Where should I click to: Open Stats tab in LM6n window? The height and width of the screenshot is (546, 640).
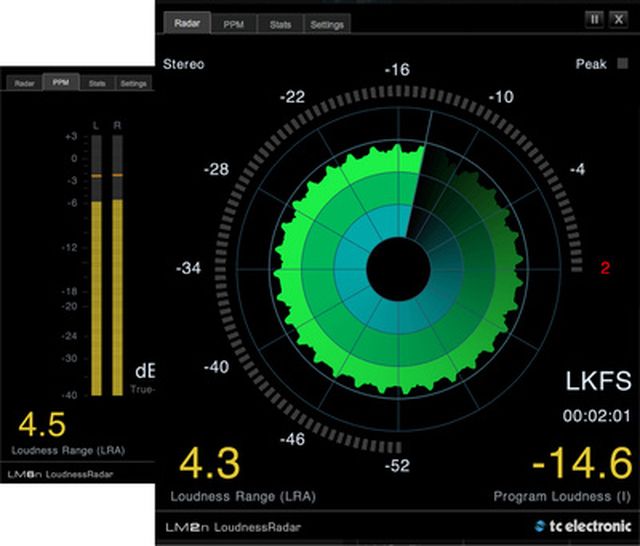[x=97, y=83]
